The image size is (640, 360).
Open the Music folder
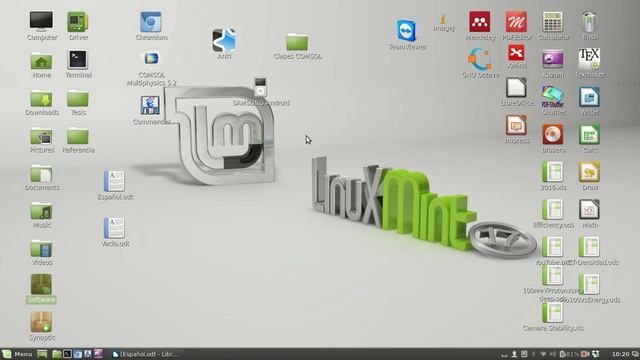pos(41,211)
